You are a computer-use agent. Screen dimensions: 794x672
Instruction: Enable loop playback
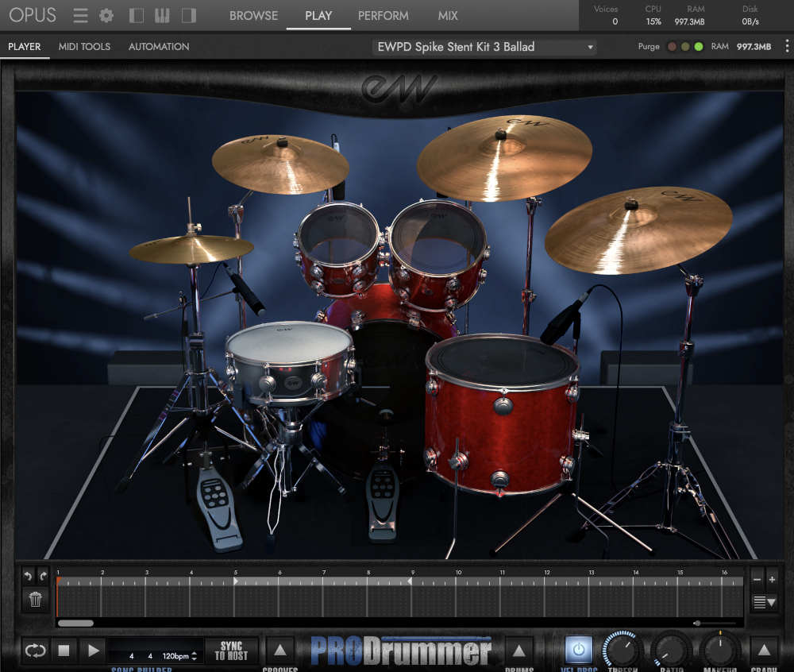34,651
